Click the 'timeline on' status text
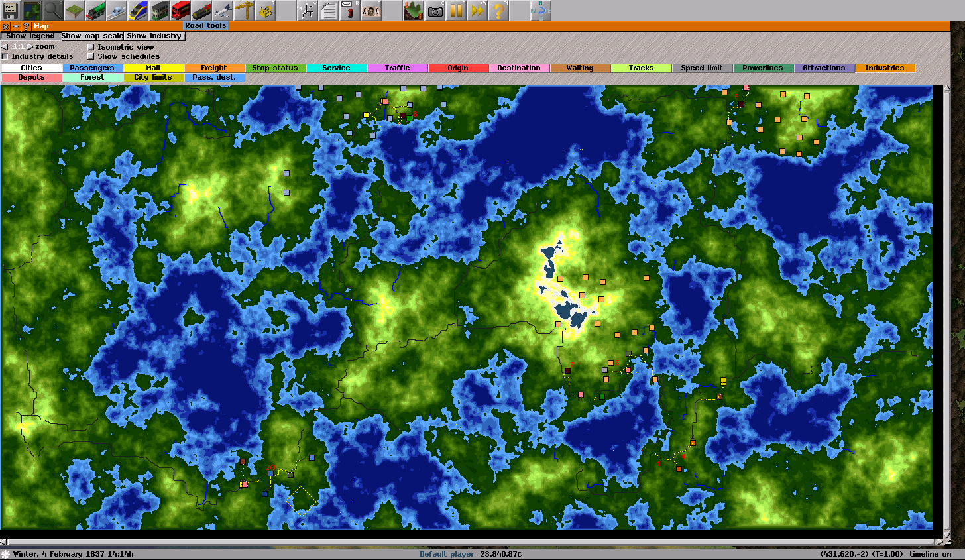965x560 pixels. [x=930, y=554]
